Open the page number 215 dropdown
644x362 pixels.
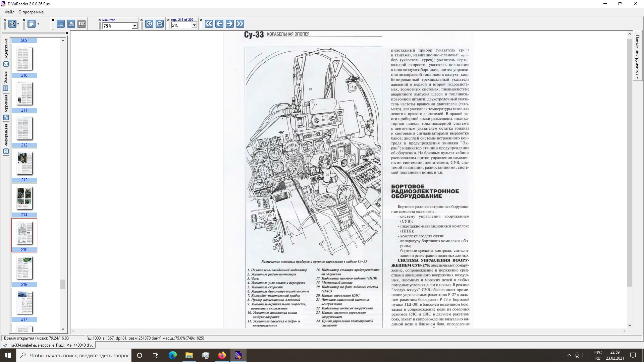(x=194, y=25)
